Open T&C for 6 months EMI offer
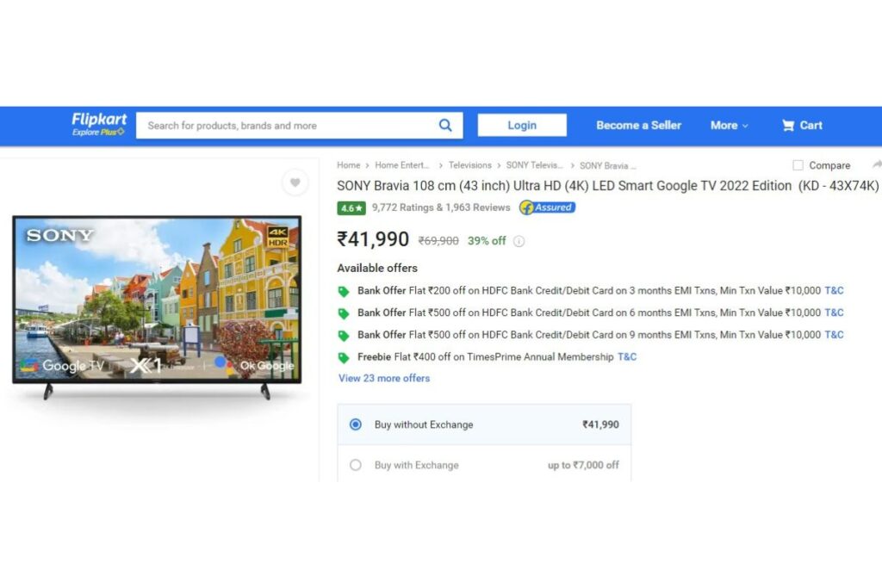 834,313
